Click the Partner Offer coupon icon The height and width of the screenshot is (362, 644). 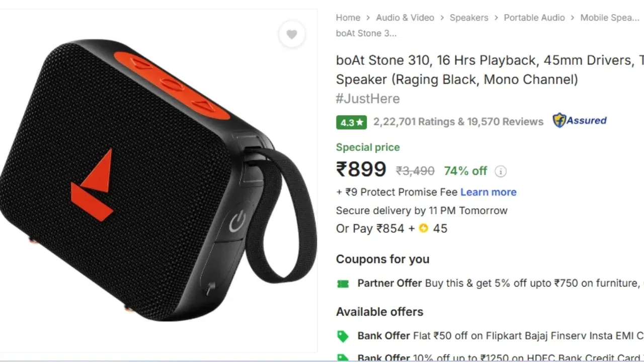[343, 283]
